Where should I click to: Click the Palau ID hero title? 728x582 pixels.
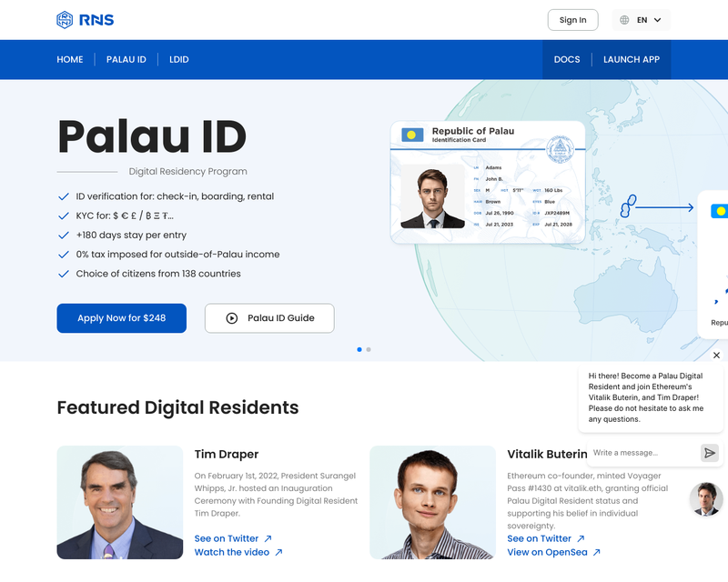click(x=152, y=136)
